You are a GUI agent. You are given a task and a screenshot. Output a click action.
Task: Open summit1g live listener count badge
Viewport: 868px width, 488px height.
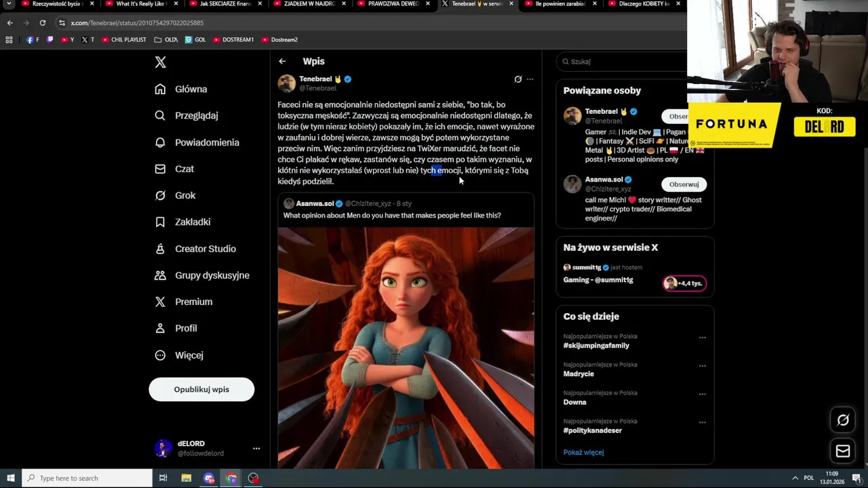684,283
